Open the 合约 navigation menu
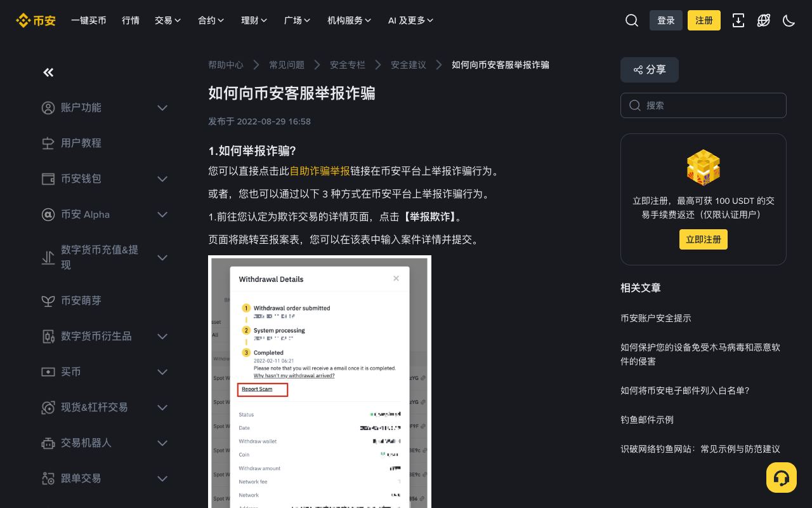This screenshot has width=812, height=508. [x=211, y=20]
